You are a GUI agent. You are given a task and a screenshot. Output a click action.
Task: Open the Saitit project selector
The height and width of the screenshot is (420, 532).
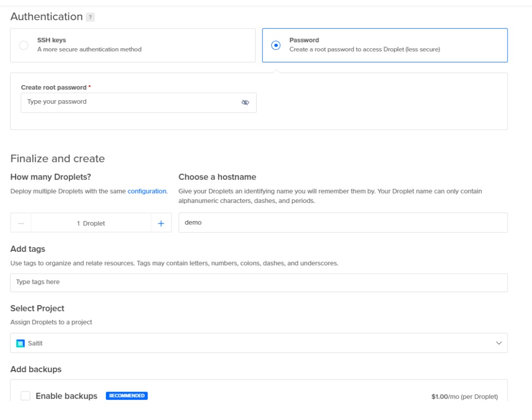[259, 343]
